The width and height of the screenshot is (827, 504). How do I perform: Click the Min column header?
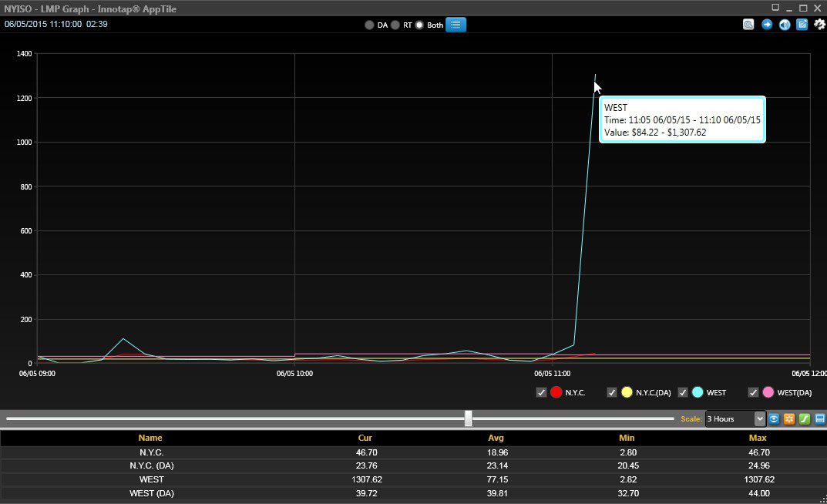(627, 438)
